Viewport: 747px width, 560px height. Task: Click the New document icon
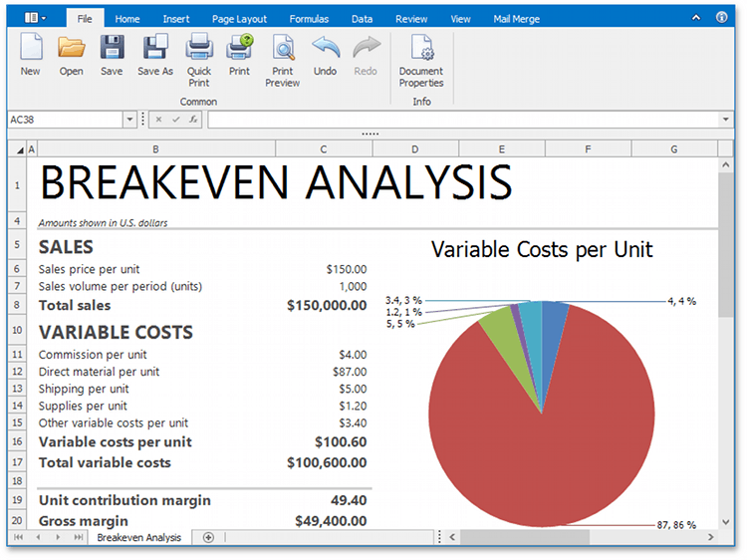[31, 47]
